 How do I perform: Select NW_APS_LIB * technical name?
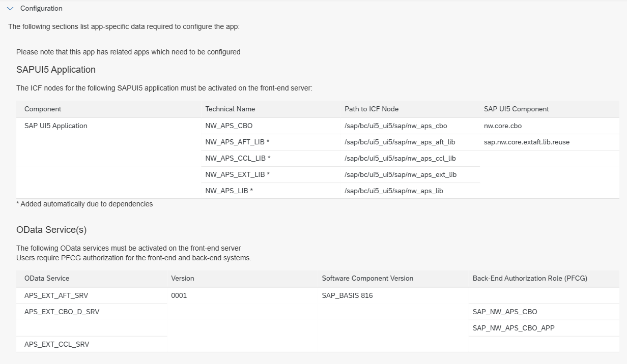tap(229, 191)
